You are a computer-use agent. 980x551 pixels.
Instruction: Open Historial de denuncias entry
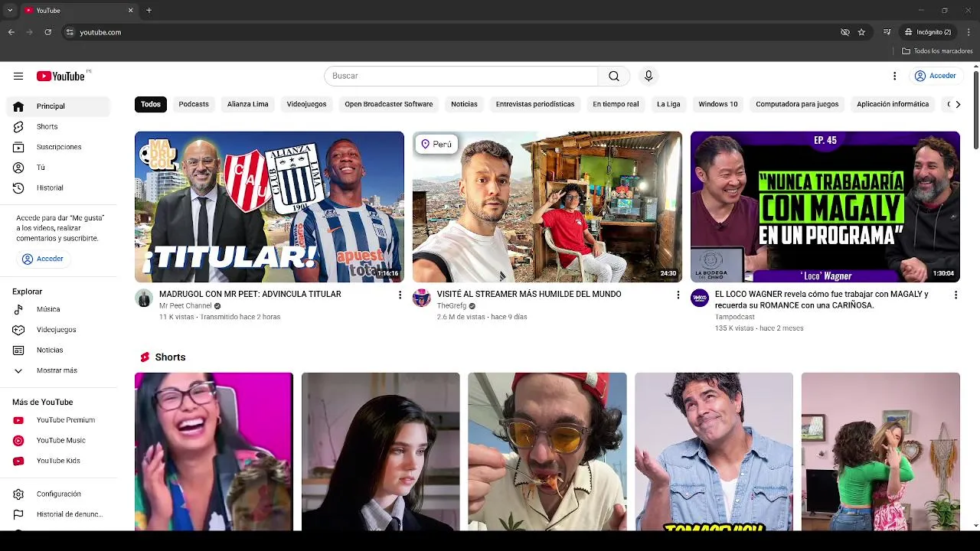[58, 514]
